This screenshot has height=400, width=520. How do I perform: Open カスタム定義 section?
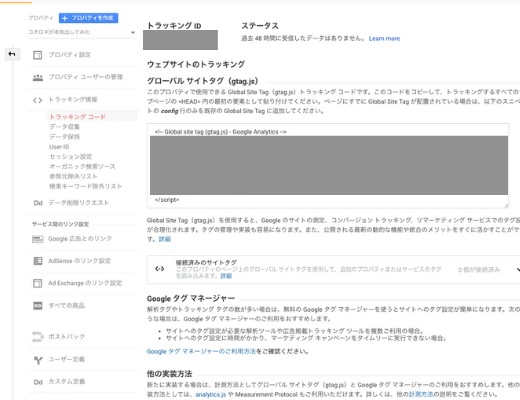pyautogui.click(x=67, y=381)
